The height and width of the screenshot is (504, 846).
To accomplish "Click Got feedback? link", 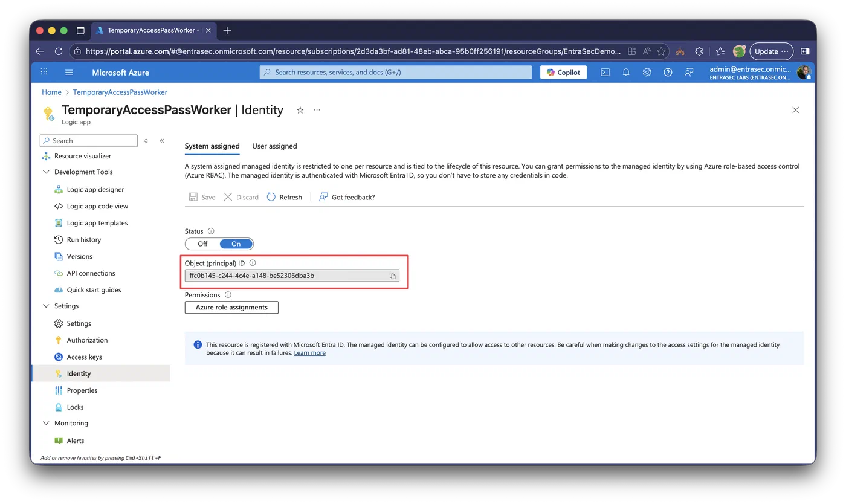I will pyautogui.click(x=347, y=197).
